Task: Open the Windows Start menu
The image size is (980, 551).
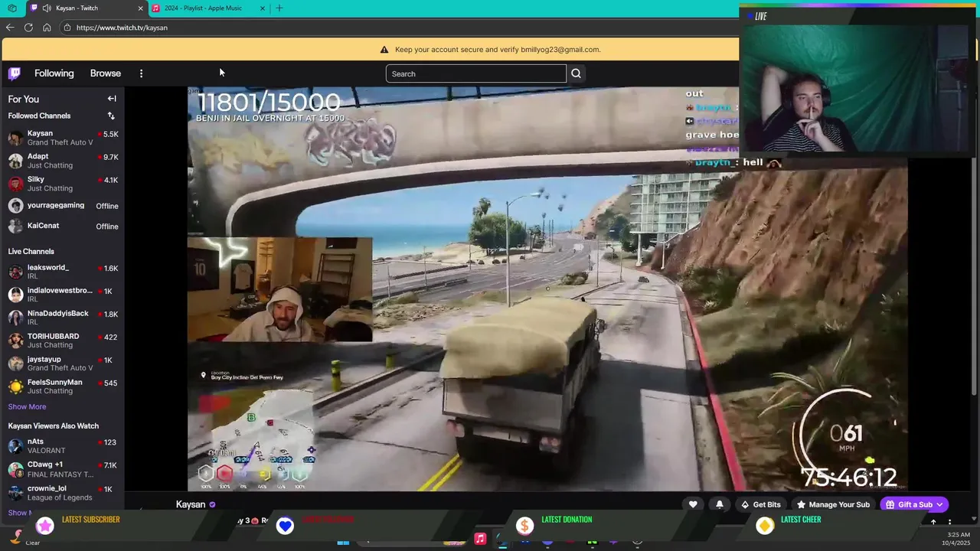Action: pos(343,542)
